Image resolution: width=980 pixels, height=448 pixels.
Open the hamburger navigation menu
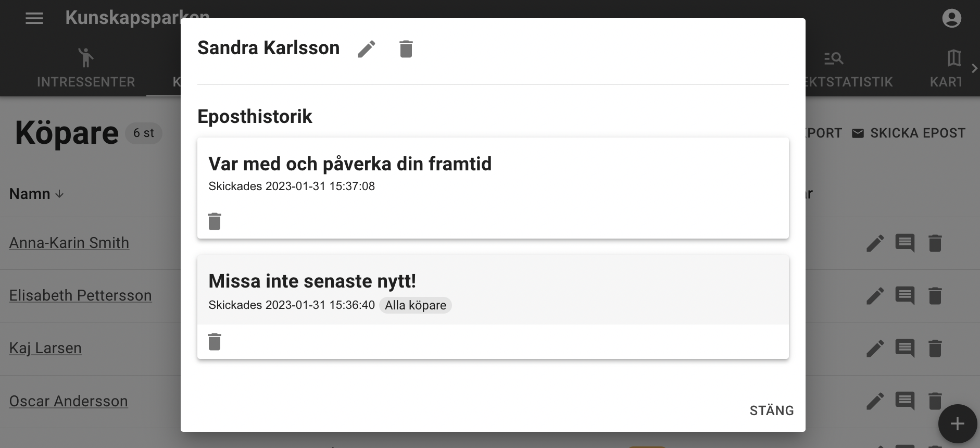[x=34, y=18]
